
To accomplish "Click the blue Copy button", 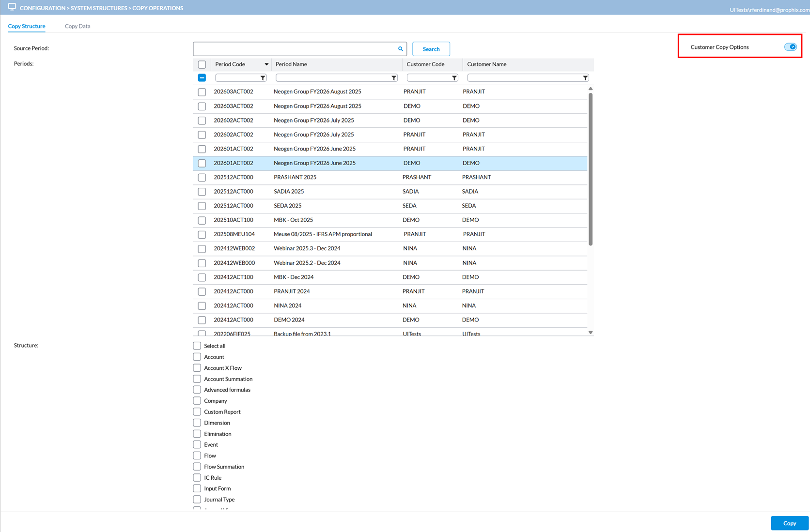I will [789, 523].
